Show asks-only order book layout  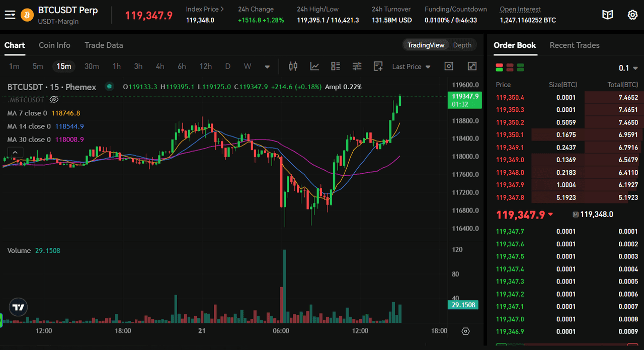tap(509, 67)
